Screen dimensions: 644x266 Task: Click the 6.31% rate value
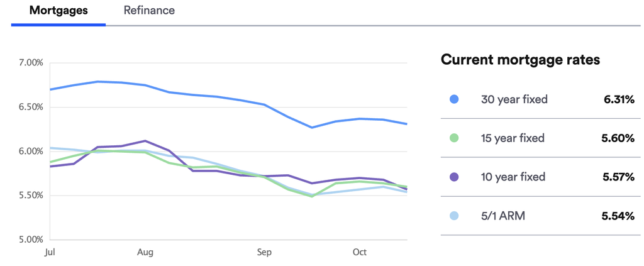coord(618,99)
